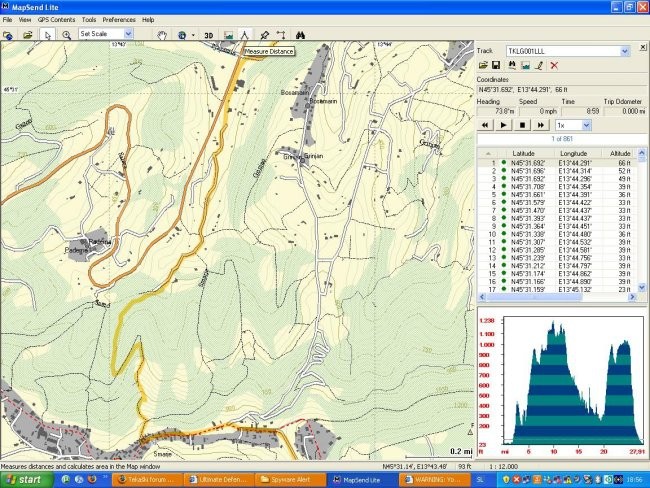The width and height of the screenshot is (650, 488).
Task: Click the track table scroll up arrow
Action: pyautogui.click(x=642, y=153)
